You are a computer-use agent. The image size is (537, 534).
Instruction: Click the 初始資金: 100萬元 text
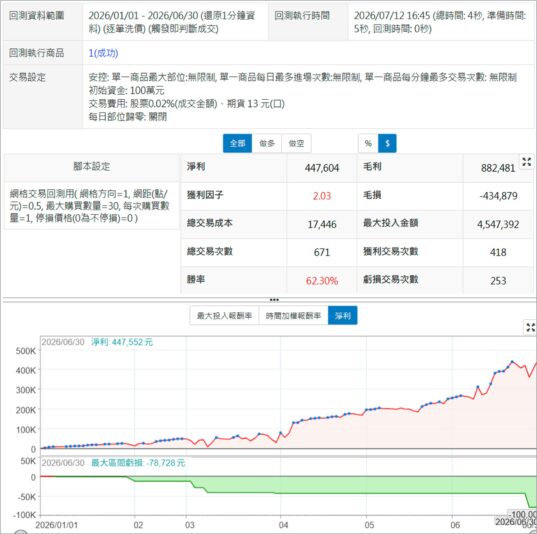coord(126,90)
